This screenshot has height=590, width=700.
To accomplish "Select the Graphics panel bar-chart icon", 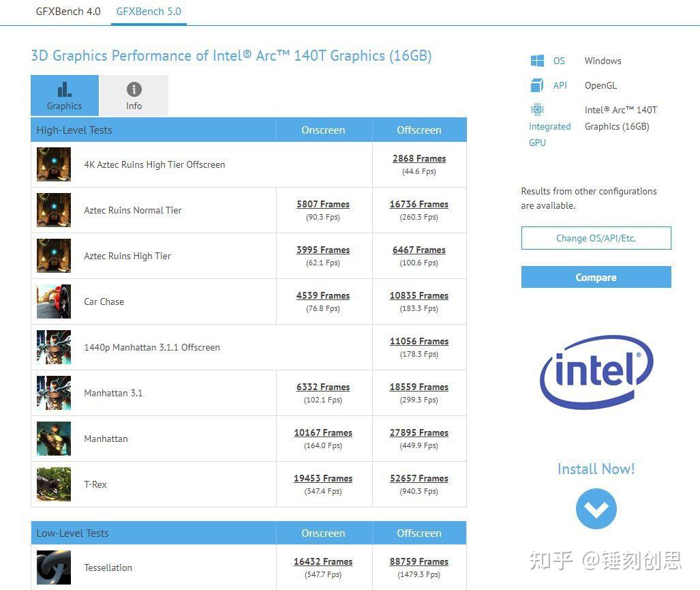I will click(63, 89).
